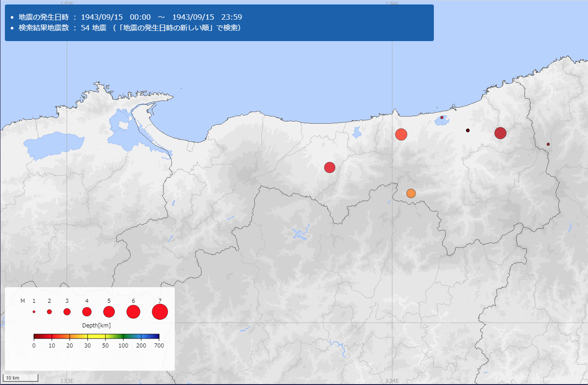Click the '10 km' map scale bar
This screenshot has height=385, width=588.
pyautogui.click(x=21, y=378)
